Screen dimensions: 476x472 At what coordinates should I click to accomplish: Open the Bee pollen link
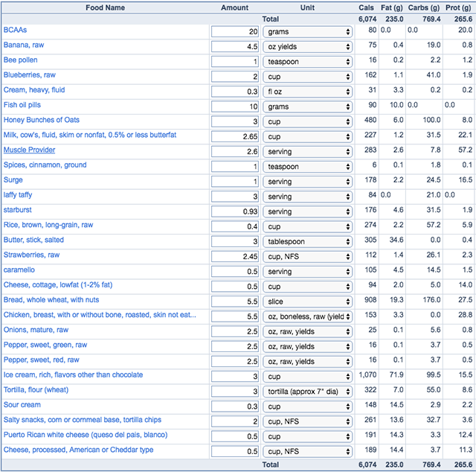click(20, 60)
